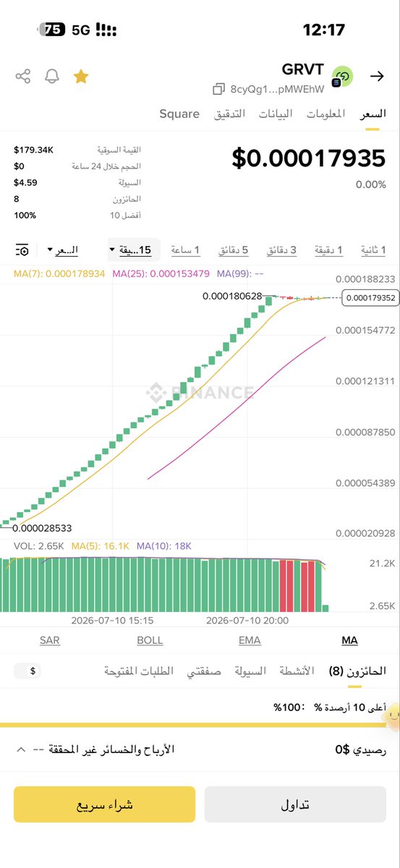
Task: Tap the VOL: 2.65K label
Action: [39, 546]
